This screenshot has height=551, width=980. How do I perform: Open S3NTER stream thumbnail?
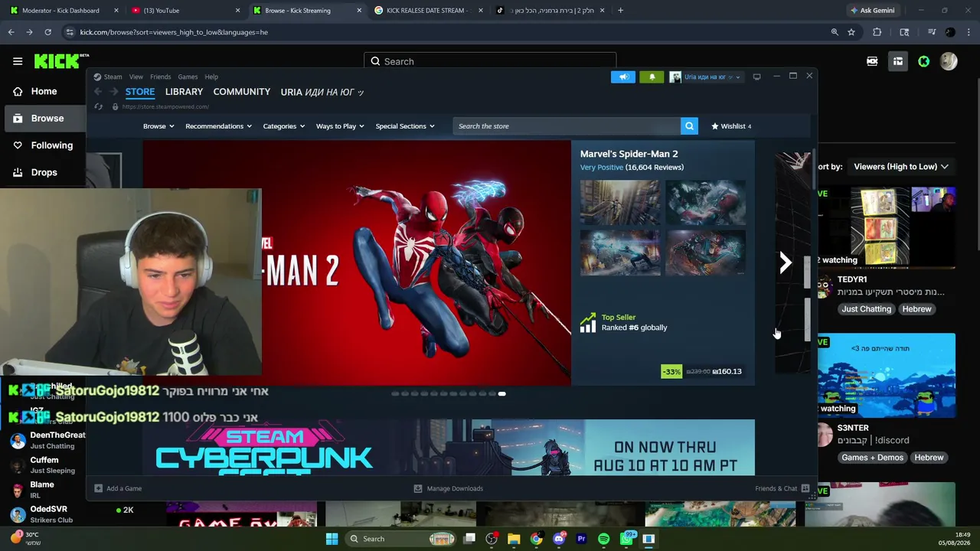887,375
